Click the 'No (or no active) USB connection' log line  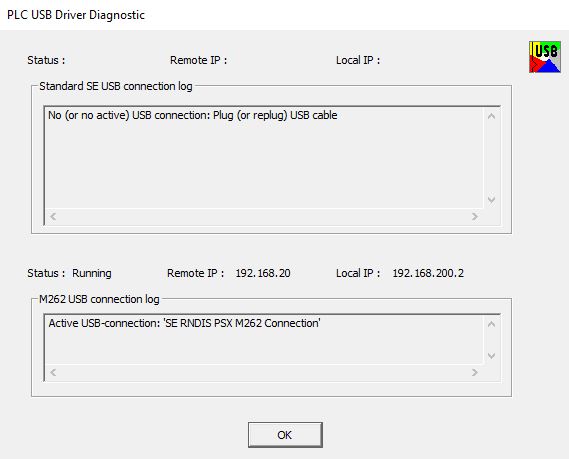click(193, 115)
